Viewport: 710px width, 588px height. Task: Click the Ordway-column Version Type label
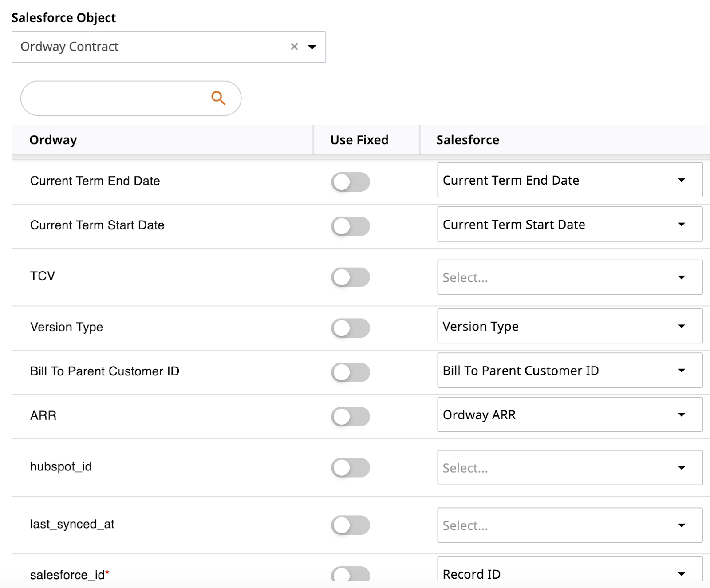pyautogui.click(x=67, y=328)
